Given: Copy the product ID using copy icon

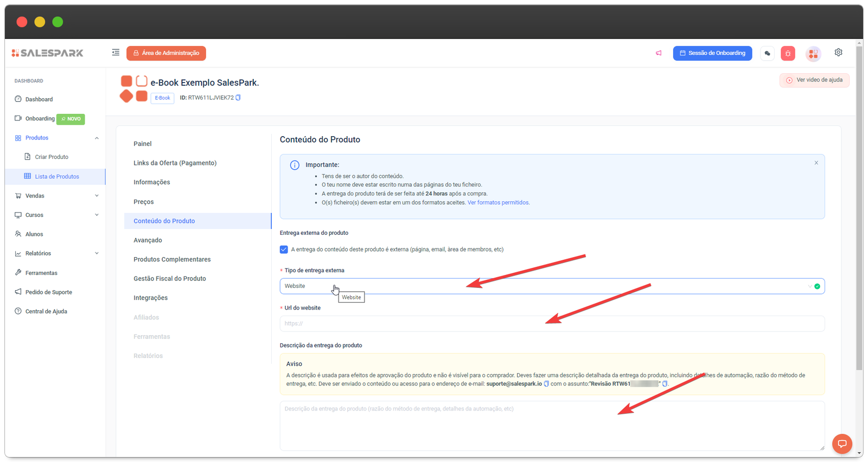Looking at the screenshot, I should [238, 98].
